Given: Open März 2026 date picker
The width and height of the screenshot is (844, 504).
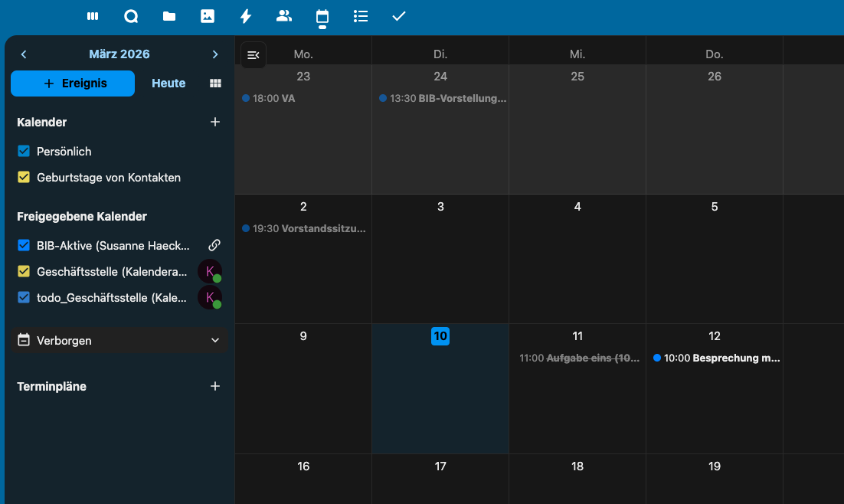Looking at the screenshot, I should click(119, 54).
